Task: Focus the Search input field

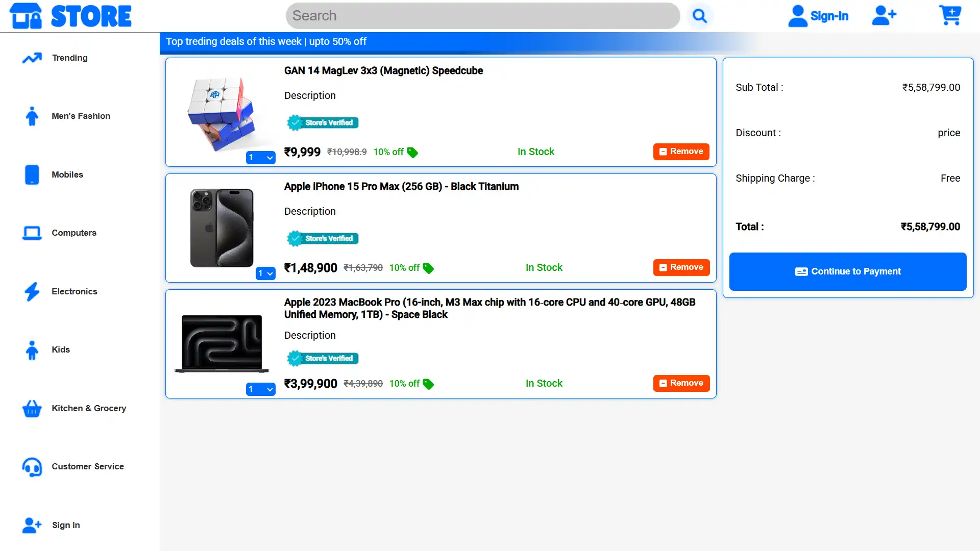Action: [x=483, y=16]
